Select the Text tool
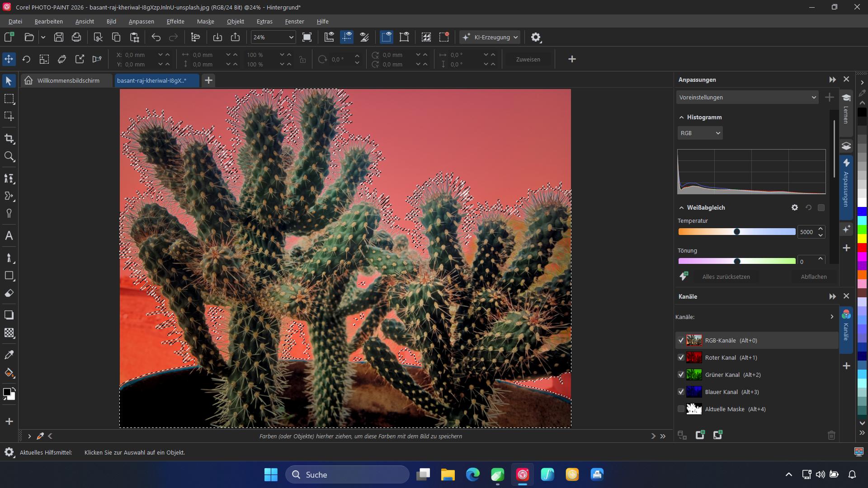 point(9,235)
